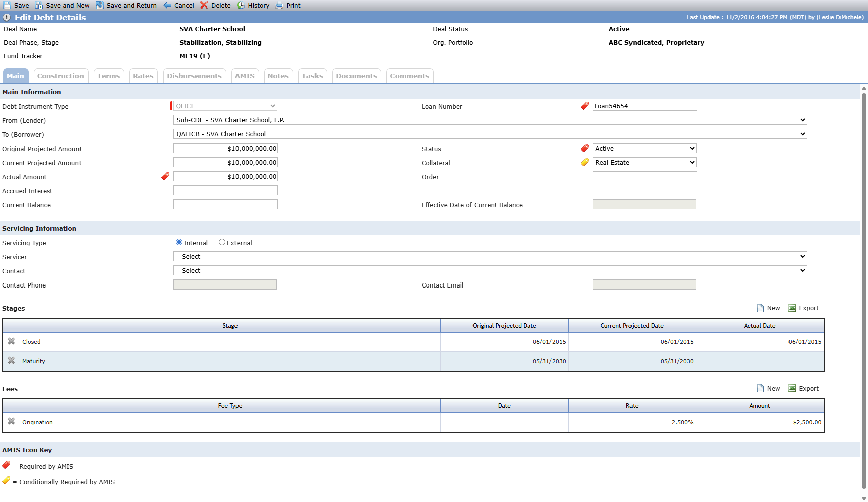Click the red AMIS tag next to Loan Number
The width and height of the screenshot is (868, 502).
[x=585, y=106]
